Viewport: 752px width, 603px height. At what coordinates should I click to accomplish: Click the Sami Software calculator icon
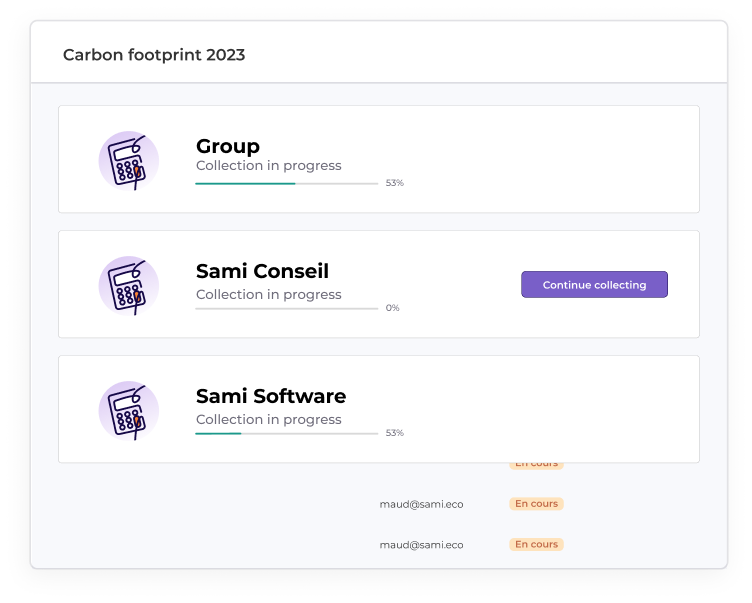pyautogui.click(x=129, y=411)
